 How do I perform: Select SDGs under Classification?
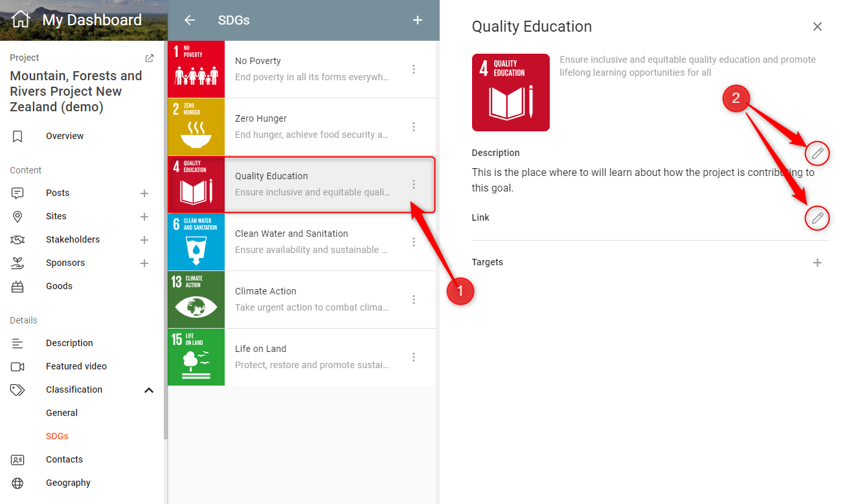click(57, 436)
